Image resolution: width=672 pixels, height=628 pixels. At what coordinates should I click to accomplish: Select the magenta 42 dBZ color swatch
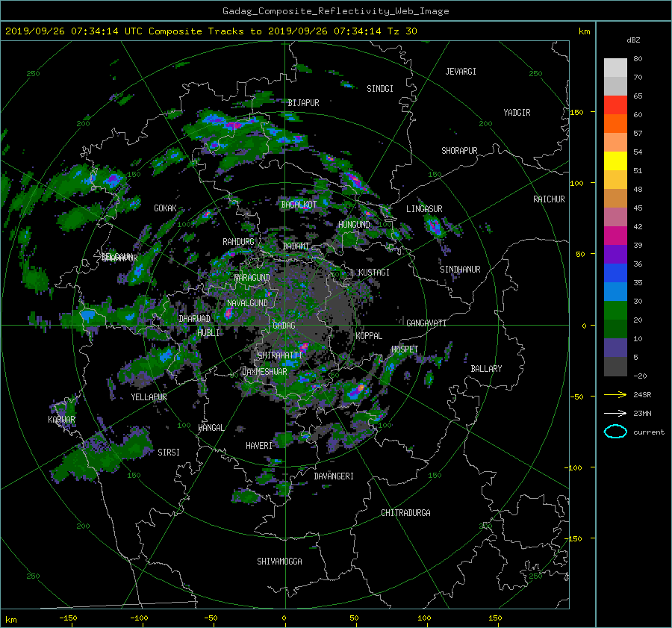click(615, 235)
